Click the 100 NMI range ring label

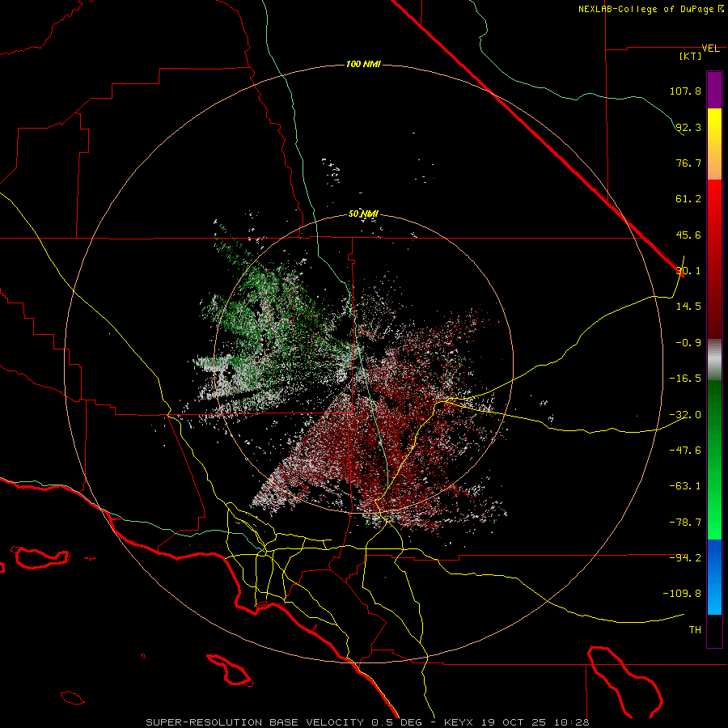(x=363, y=64)
